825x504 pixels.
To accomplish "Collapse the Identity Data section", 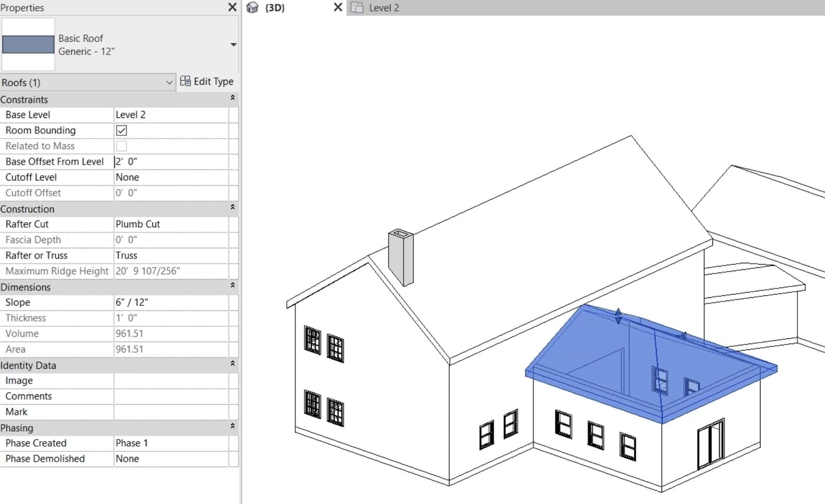I will click(x=233, y=364).
